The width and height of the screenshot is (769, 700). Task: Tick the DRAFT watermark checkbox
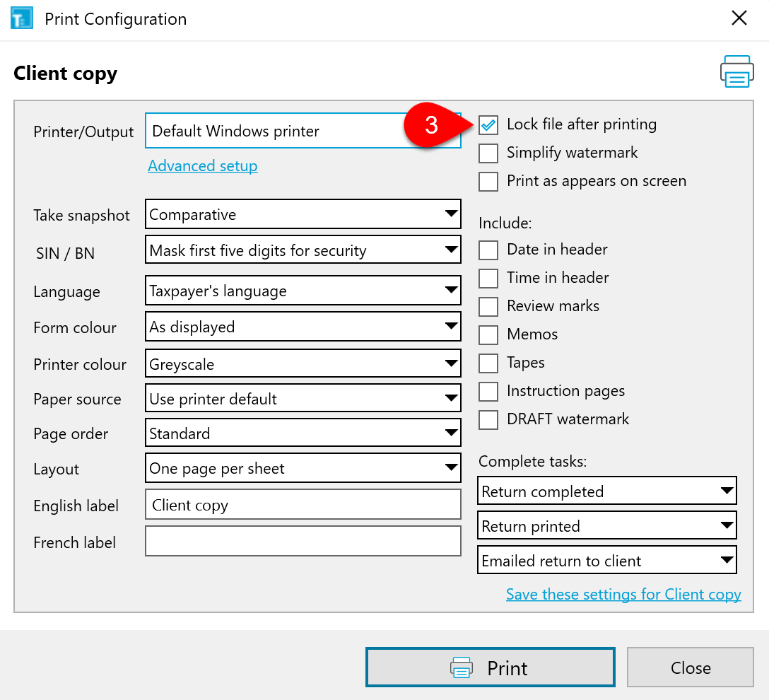pos(488,419)
